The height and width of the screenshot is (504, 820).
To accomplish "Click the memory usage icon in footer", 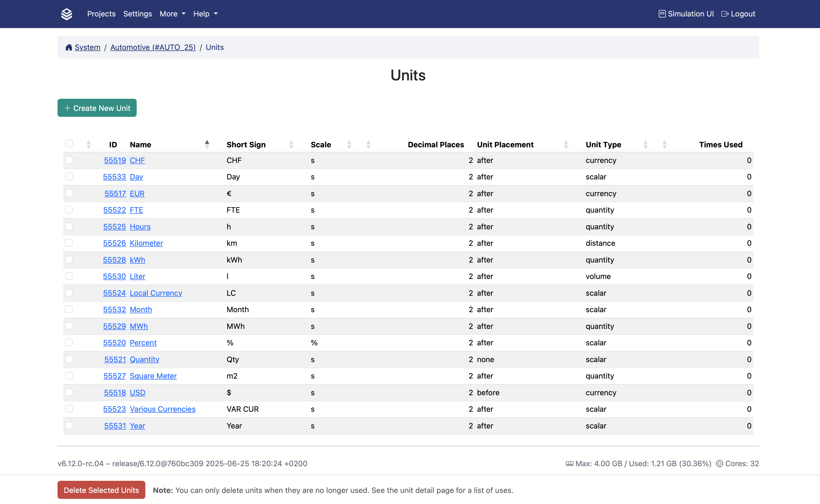I will [x=569, y=463].
